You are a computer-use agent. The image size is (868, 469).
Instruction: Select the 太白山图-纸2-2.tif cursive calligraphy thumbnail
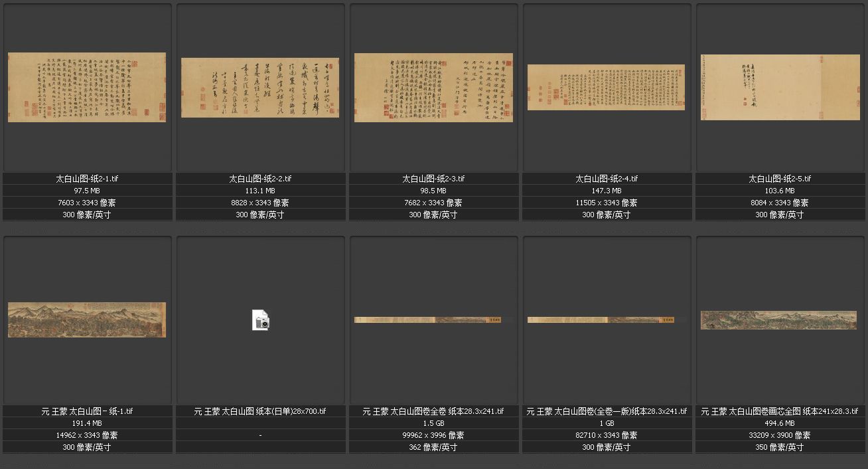coord(260,88)
